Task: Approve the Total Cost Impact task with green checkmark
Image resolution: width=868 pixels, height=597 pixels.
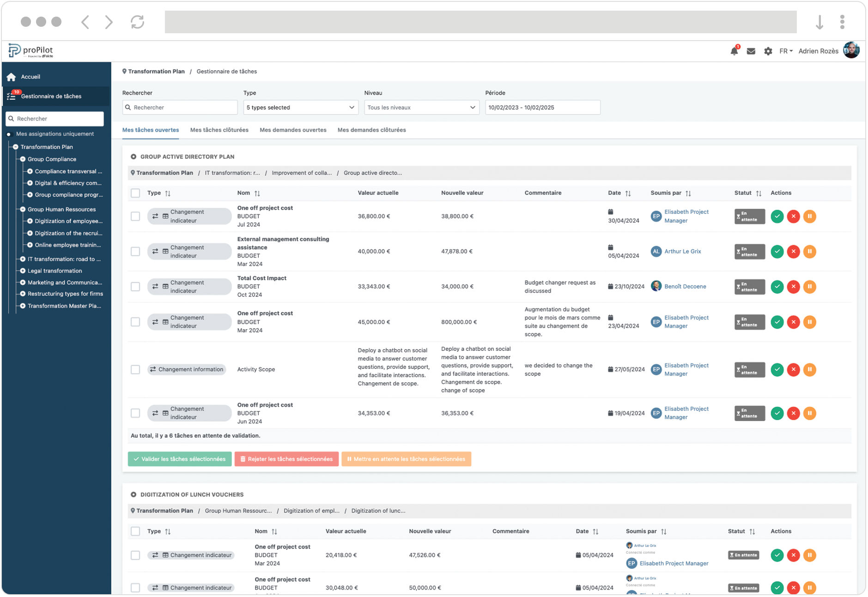Action: [777, 287]
